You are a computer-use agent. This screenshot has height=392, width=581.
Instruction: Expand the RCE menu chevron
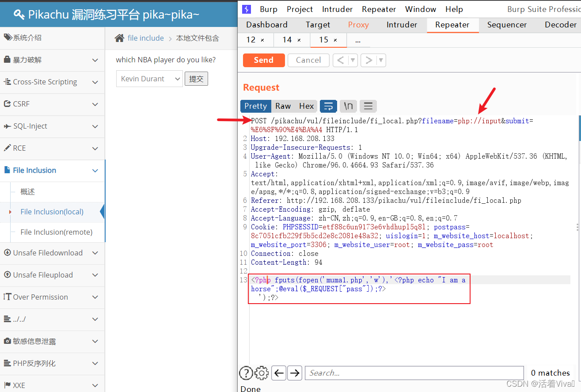95,148
